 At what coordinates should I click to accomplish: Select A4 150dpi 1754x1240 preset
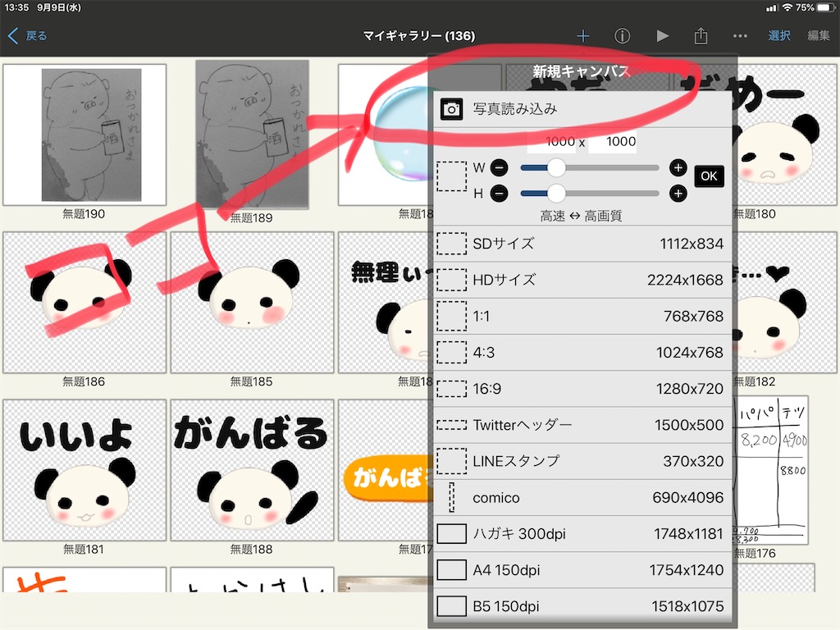[582, 570]
